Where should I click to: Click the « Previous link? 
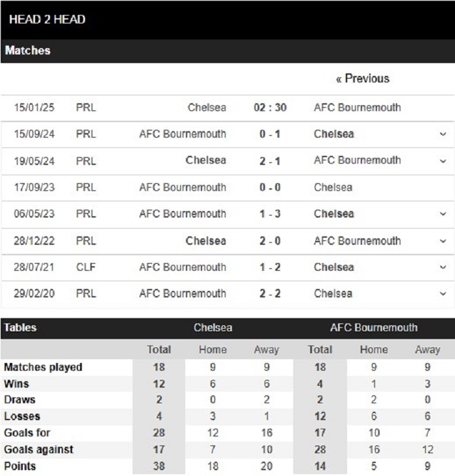pos(363,79)
